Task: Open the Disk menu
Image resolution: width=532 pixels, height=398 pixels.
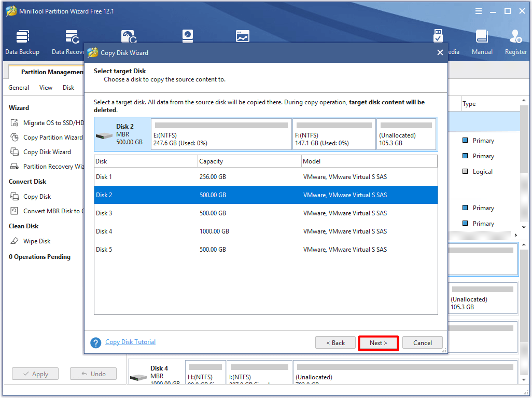Action: click(68, 88)
